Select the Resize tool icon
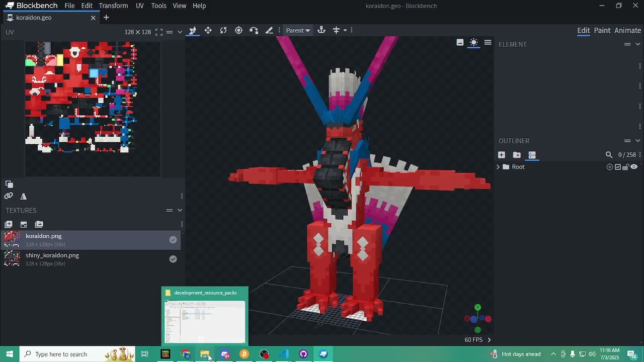 pyautogui.click(x=208, y=31)
